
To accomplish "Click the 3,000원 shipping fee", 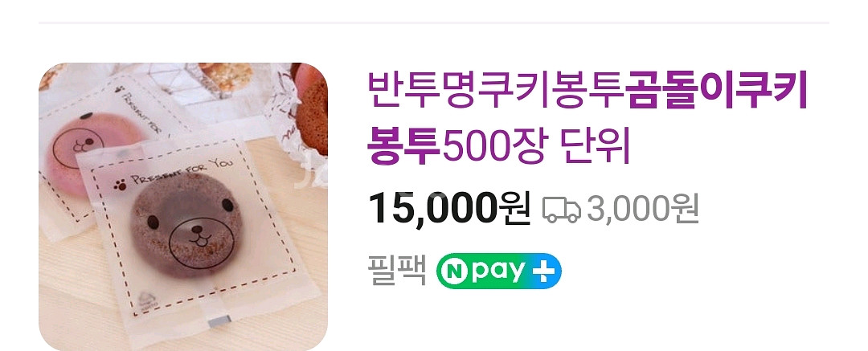I will pyautogui.click(x=643, y=209).
